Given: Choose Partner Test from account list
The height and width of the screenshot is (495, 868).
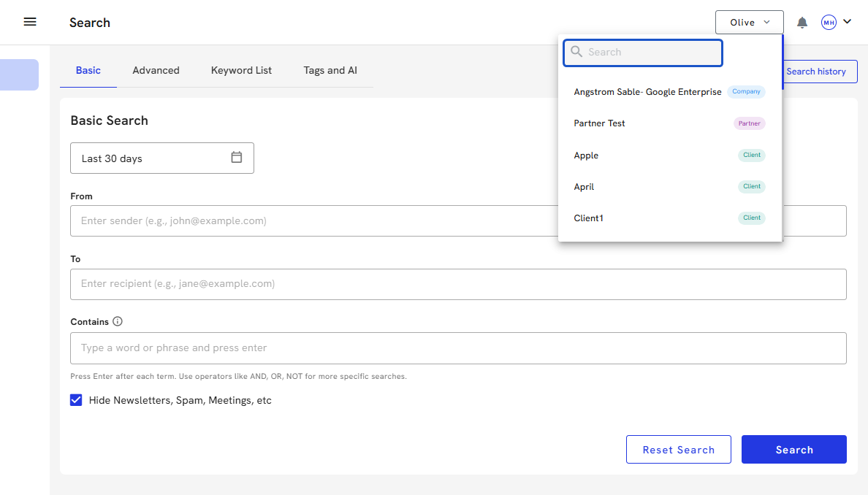Looking at the screenshot, I should point(600,123).
